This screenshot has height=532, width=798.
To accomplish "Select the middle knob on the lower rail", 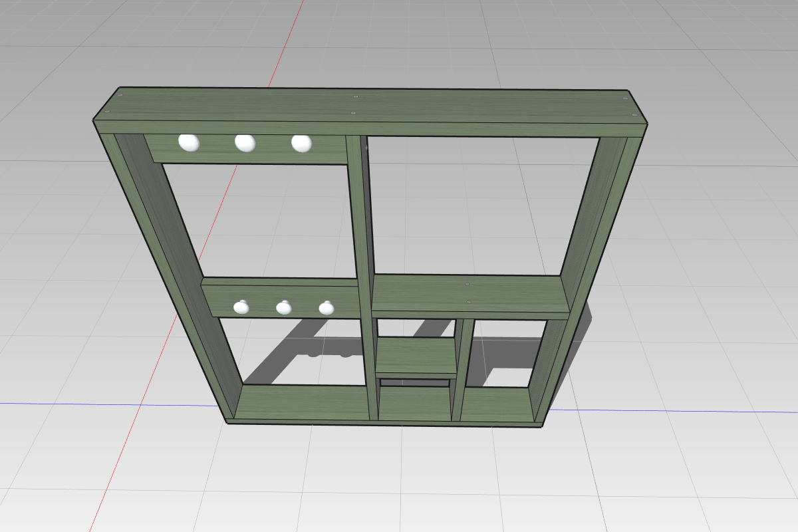I will (284, 307).
